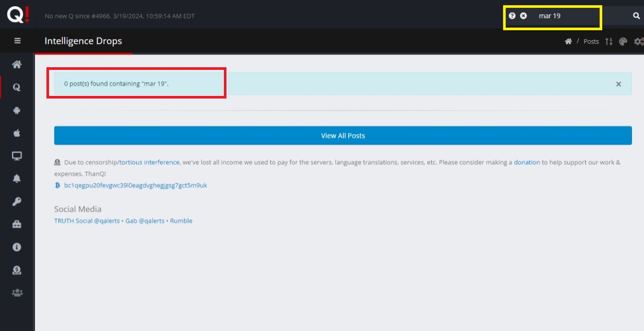Click the Q! site logo
This screenshot has height=331, width=644.
pyautogui.click(x=18, y=15)
